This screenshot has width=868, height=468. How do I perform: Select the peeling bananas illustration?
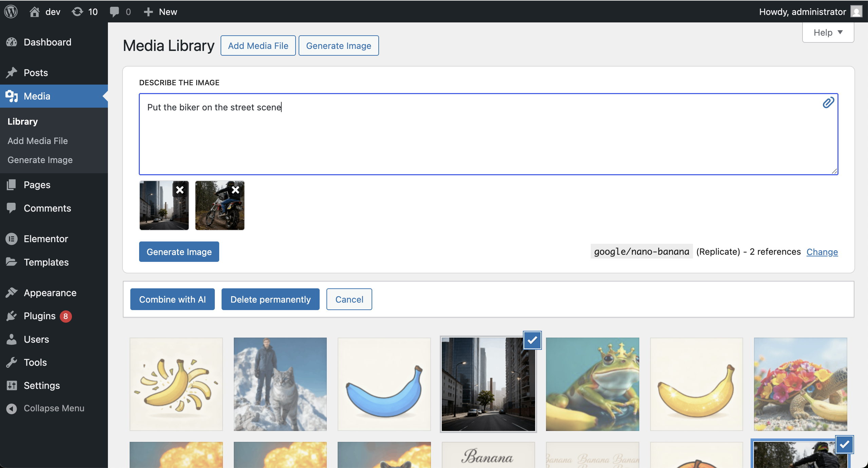[x=176, y=384]
